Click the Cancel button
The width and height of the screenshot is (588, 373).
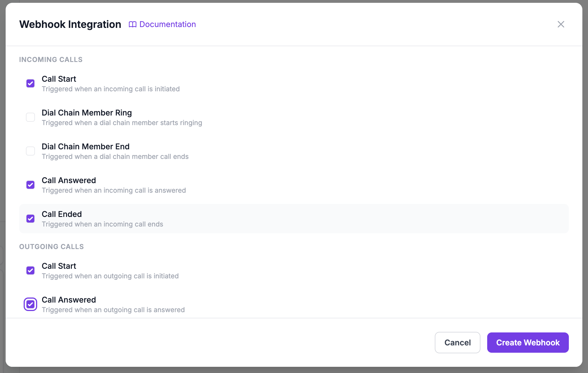click(457, 343)
